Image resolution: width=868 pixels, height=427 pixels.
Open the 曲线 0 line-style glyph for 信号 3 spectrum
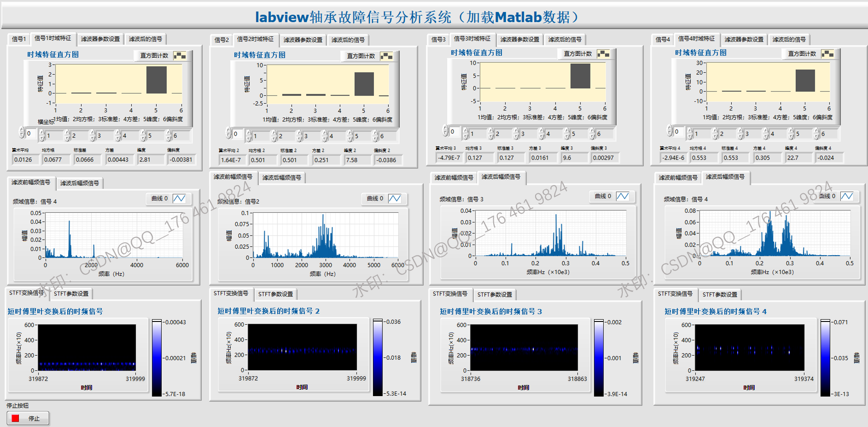pos(622,196)
